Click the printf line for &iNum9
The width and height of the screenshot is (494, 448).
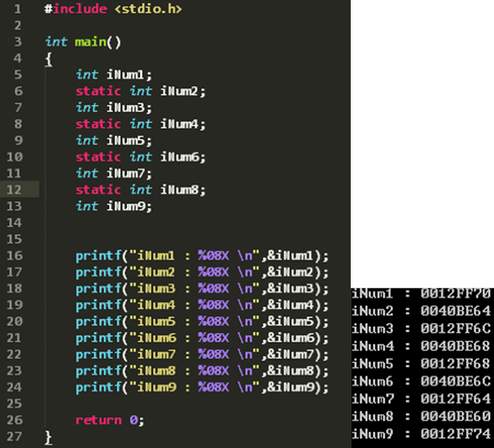point(202,387)
